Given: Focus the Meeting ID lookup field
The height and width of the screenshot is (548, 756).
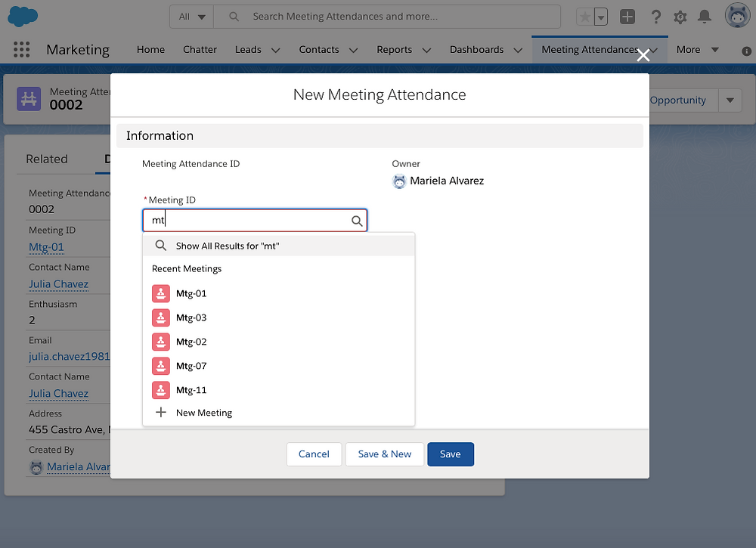Looking at the screenshot, I should pos(255,221).
